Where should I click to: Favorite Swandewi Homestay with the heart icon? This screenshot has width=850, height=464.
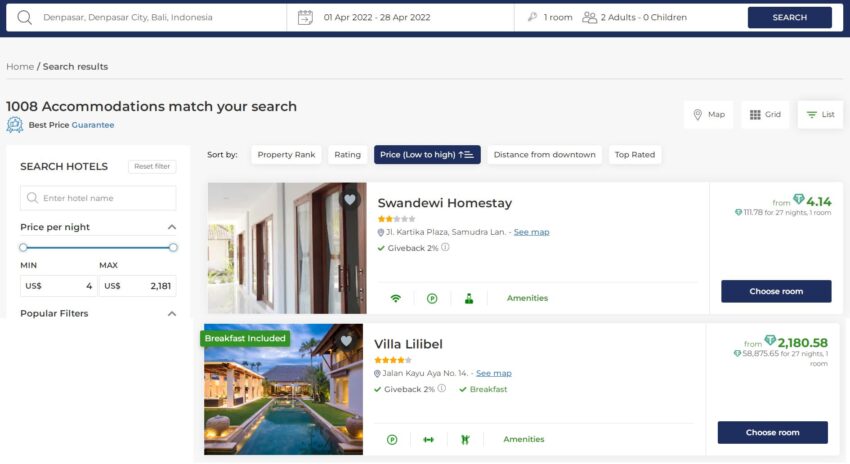[350, 199]
